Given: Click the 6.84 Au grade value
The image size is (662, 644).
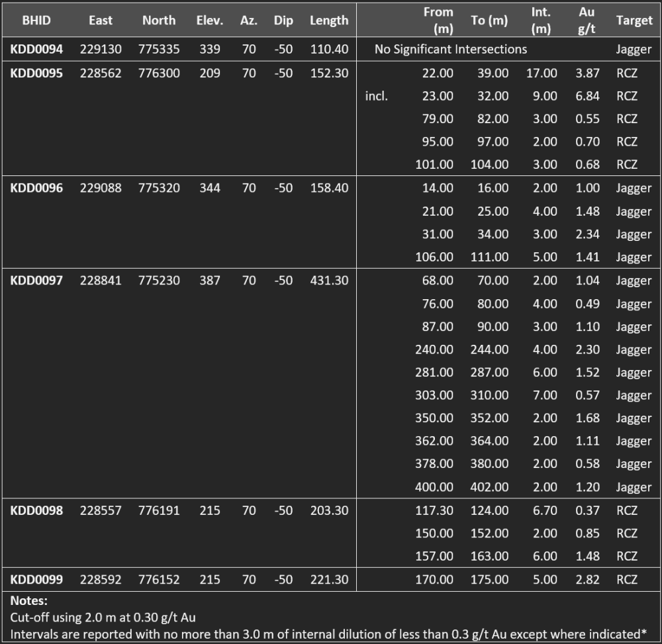Looking at the screenshot, I should [x=587, y=97].
